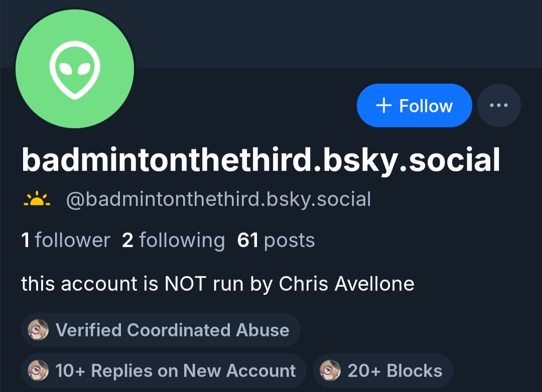Image resolution: width=542 pixels, height=392 pixels.
Task: Click the labeler avatar on 10+ Replies label
Action: (x=39, y=371)
